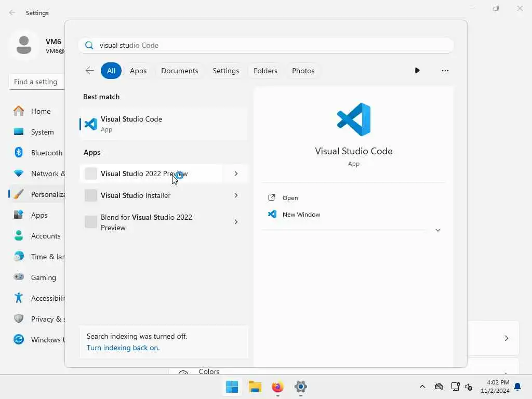Image resolution: width=532 pixels, height=399 pixels.
Task: Open Apps in Settings sidebar
Action: point(37,215)
